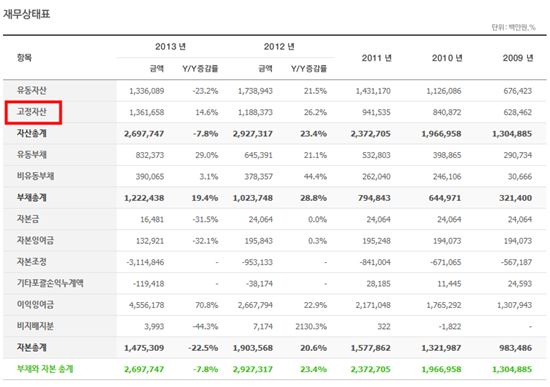Click the 30,666 cell

(520, 177)
